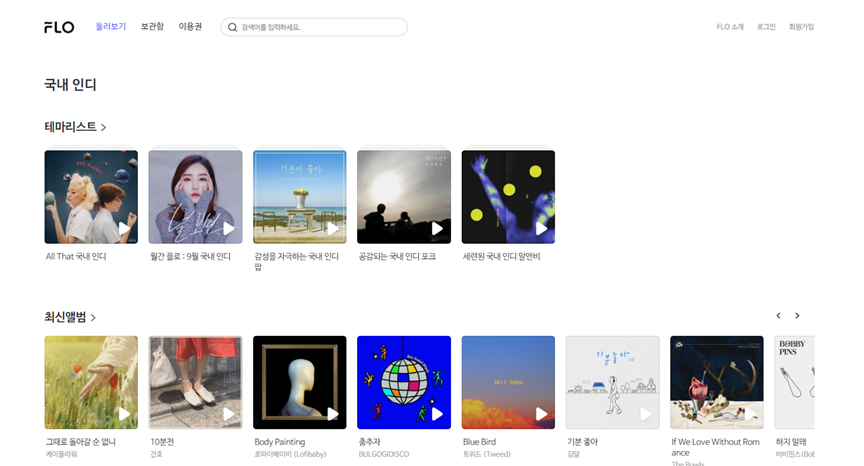The width and height of the screenshot is (864, 466).
Task: Play the 월간 플로 : 9월 국내 인디 playlist
Action: point(228,229)
